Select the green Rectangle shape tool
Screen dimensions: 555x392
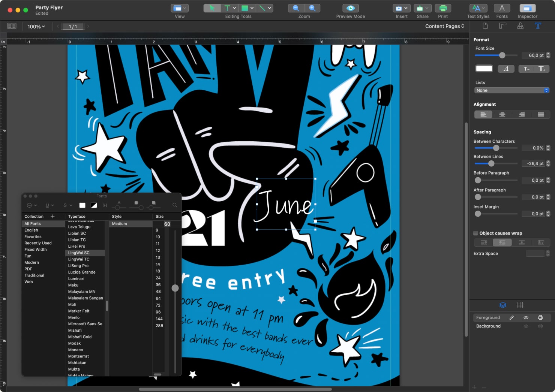(245, 8)
